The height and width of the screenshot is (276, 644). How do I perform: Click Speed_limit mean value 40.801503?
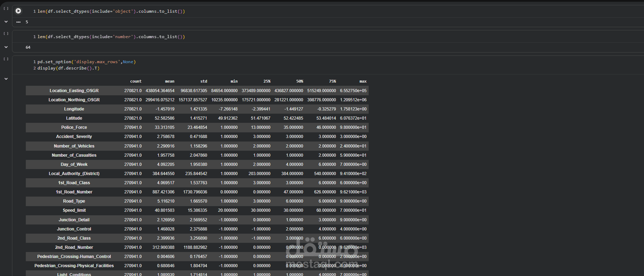165,210
